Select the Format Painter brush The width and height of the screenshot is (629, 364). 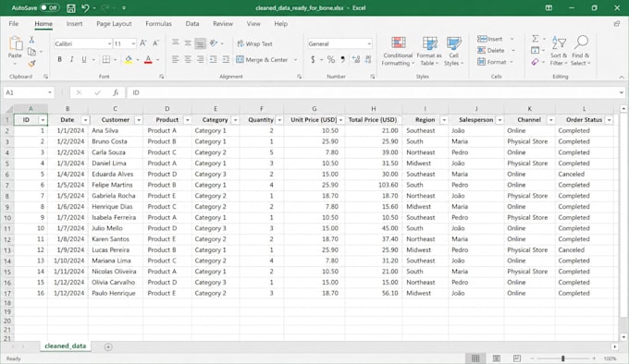pos(31,63)
